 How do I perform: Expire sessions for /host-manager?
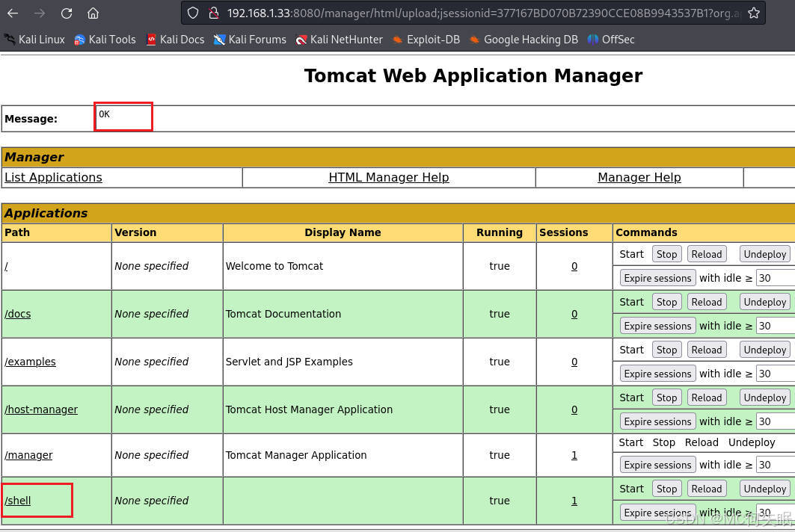click(x=657, y=421)
